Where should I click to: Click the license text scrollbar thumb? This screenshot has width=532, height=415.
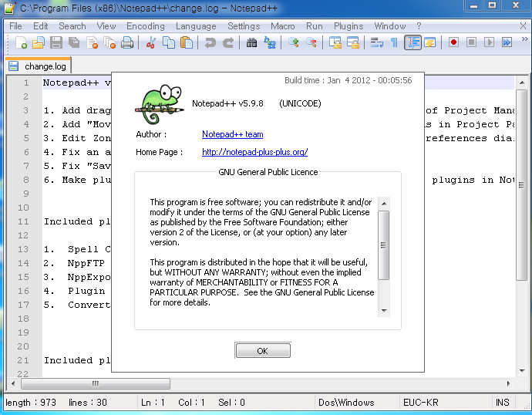tap(384, 245)
